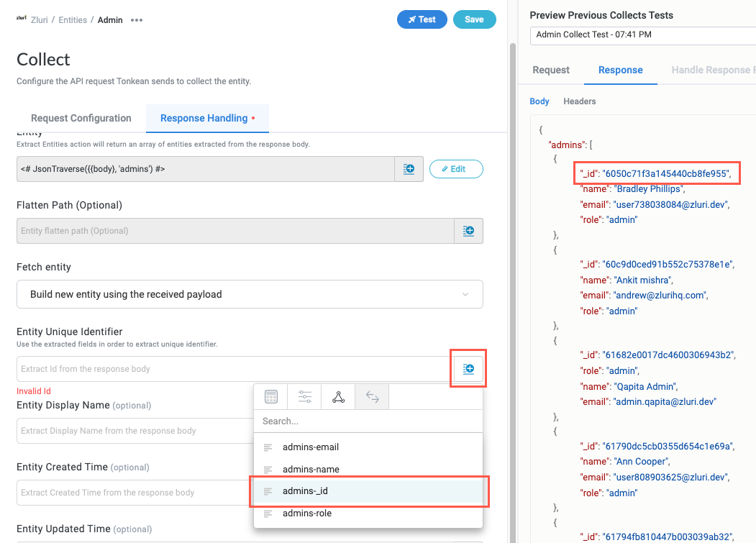This screenshot has height=543, width=756.
Task: Choose admins-_id from the field list
Action: click(x=305, y=491)
